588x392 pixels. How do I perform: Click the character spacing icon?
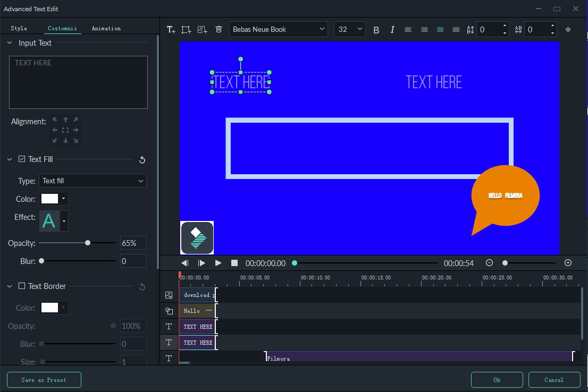(x=518, y=30)
